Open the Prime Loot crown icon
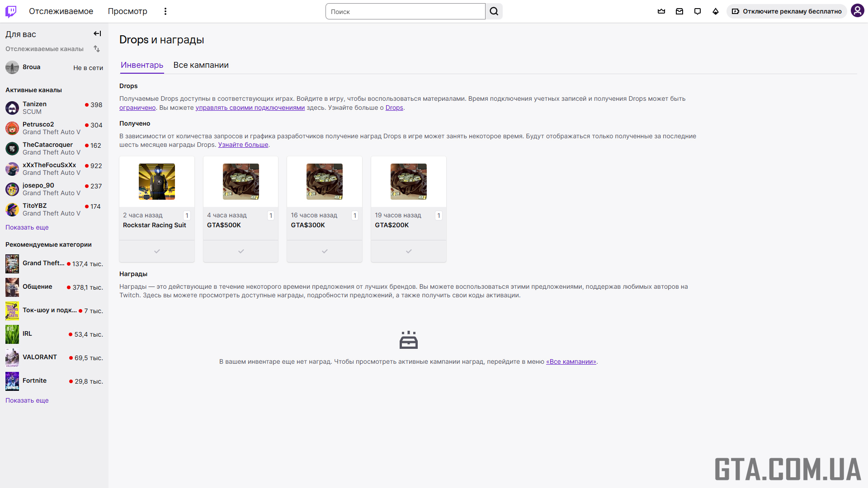Image resolution: width=868 pixels, height=488 pixels. coord(661,11)
